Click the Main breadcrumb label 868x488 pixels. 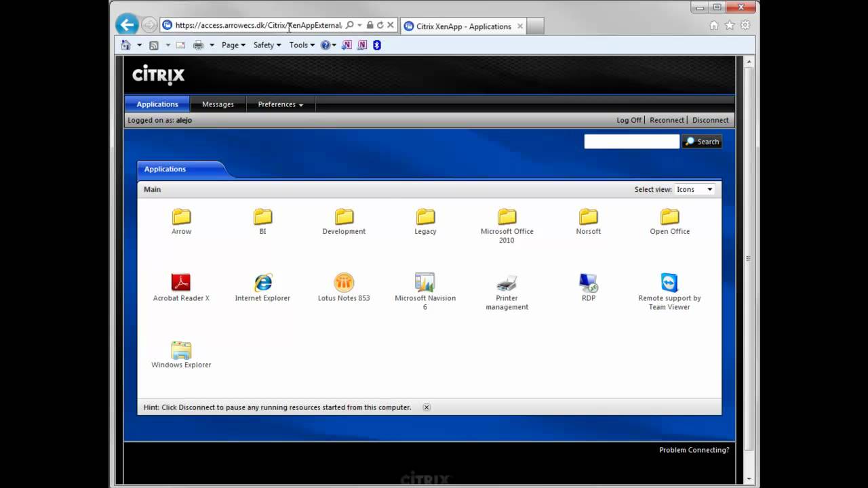pyautogui.click(x=152, y=189)
